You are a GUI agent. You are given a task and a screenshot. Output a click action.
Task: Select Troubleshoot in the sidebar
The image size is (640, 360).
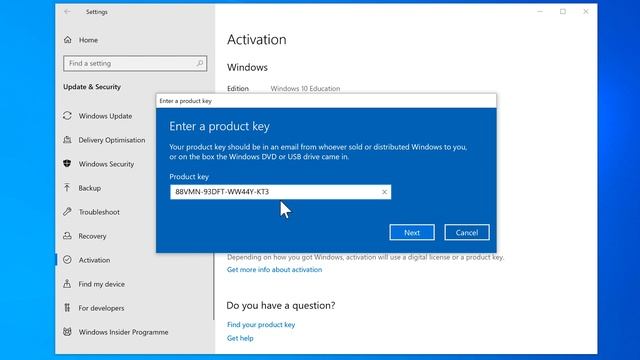pos(99,212)
